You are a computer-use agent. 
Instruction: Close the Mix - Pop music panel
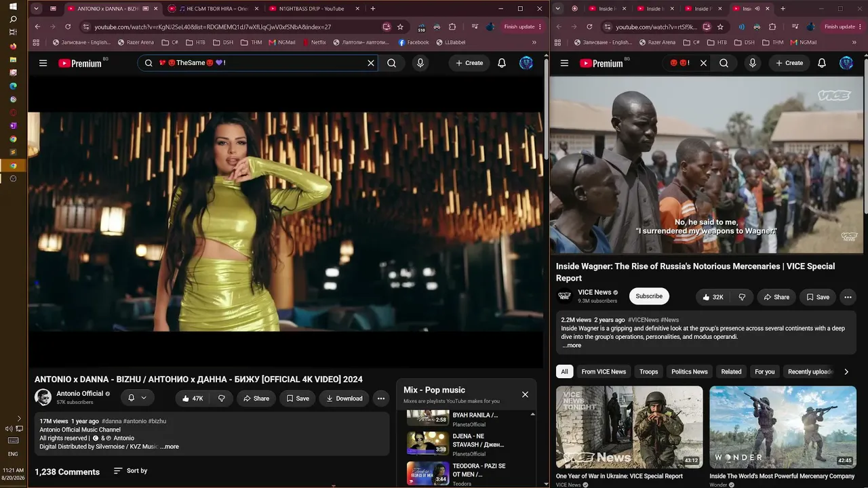[x=525, y=394]
